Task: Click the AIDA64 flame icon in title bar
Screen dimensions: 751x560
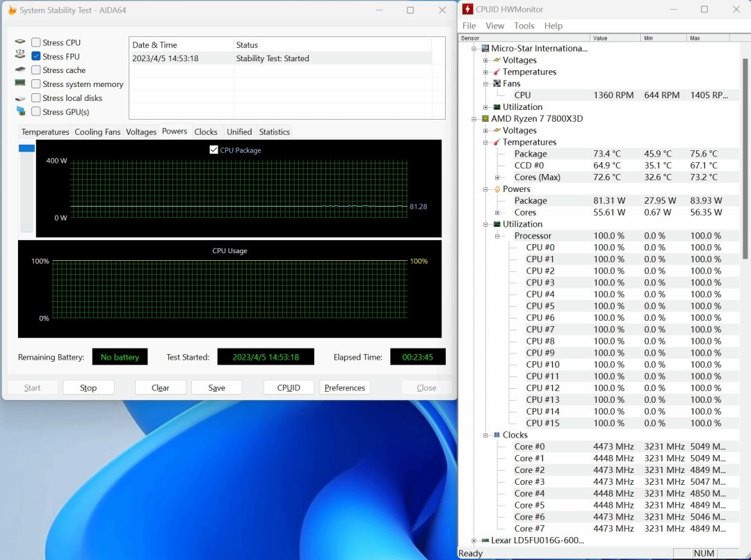Action: tap(12, 10)
